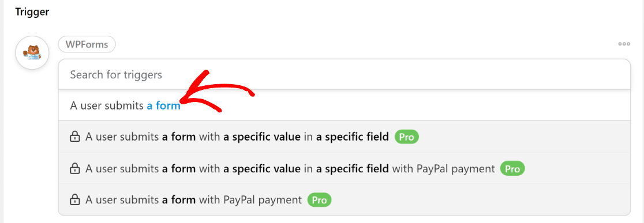Select the unlocked 'A user submits a form' trigger
The width and height of the screenshot is (644, 223).
pos(344,105)
